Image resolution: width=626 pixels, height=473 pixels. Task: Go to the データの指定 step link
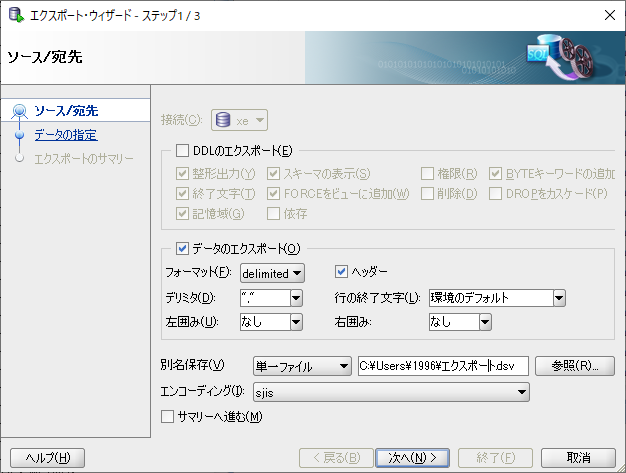(x=66, y=135)
